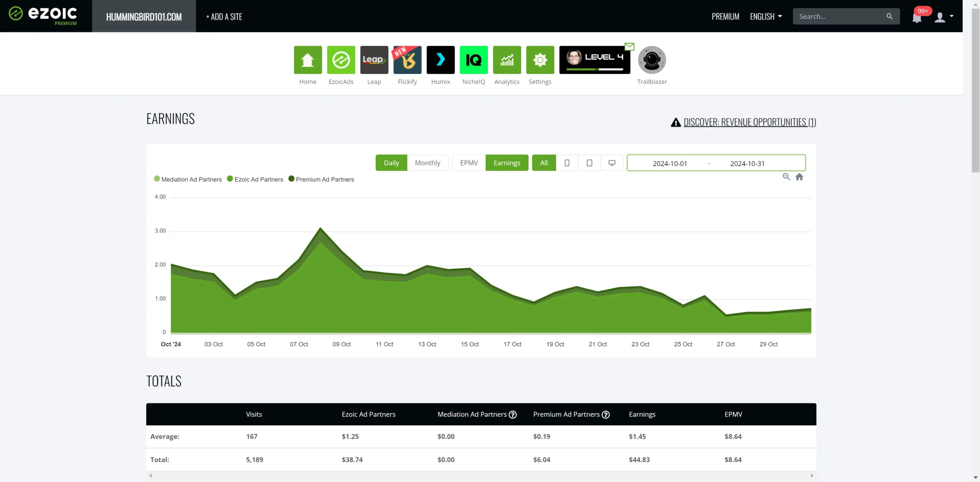This screenshot has width=980, height=482.
Task: Open the mail envelope on Level badge
Action: coord(629,47)
